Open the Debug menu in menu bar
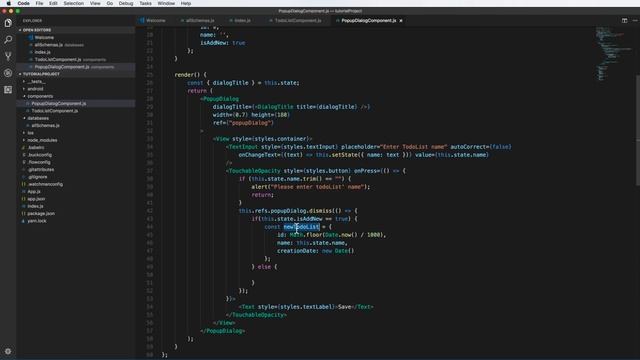 pos(126,3)
